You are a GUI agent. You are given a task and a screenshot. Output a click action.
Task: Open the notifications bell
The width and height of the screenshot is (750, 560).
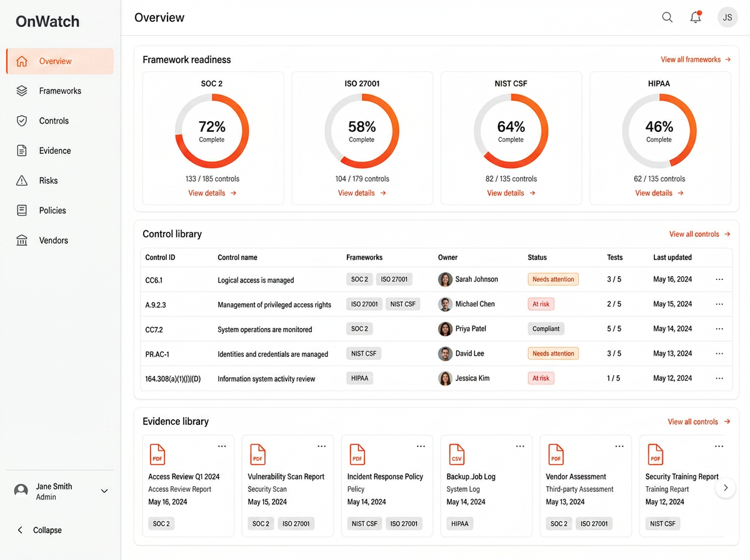(x=696, y=17)
